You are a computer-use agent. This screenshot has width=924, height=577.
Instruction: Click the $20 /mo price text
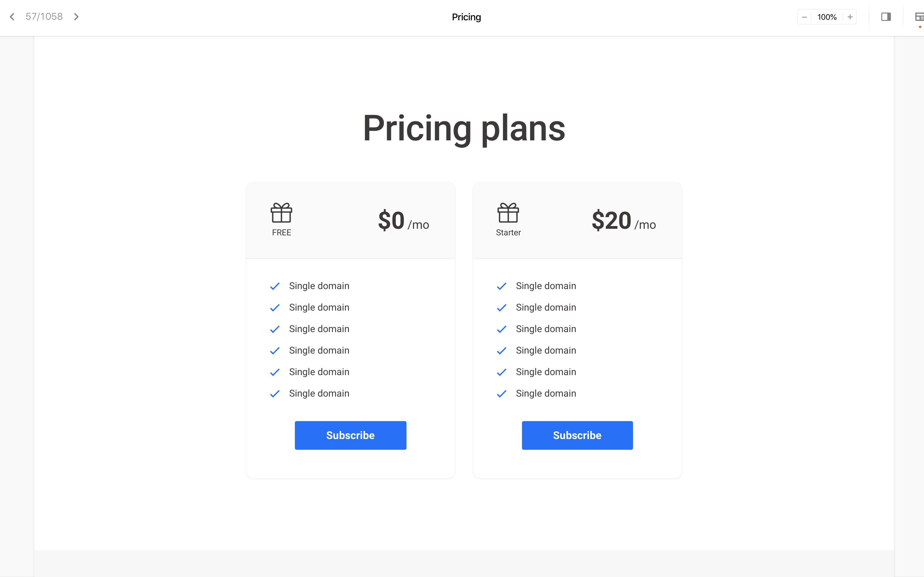coord(623,221)
